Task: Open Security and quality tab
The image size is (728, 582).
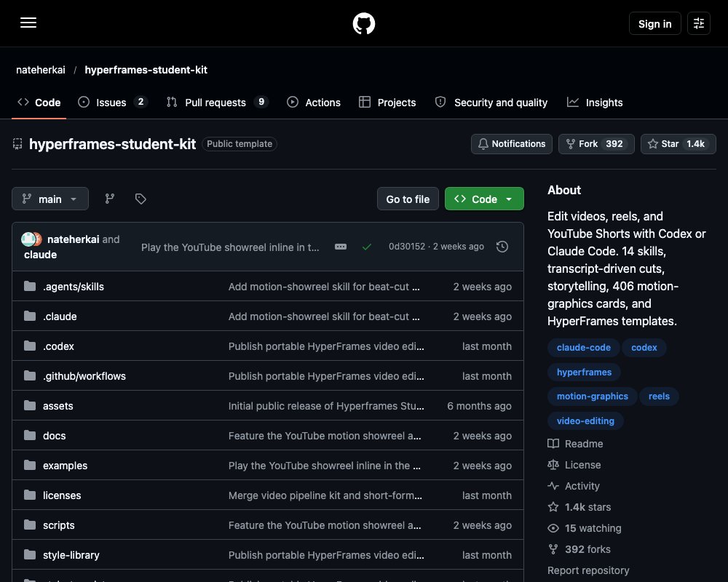Action: point(491,102)
